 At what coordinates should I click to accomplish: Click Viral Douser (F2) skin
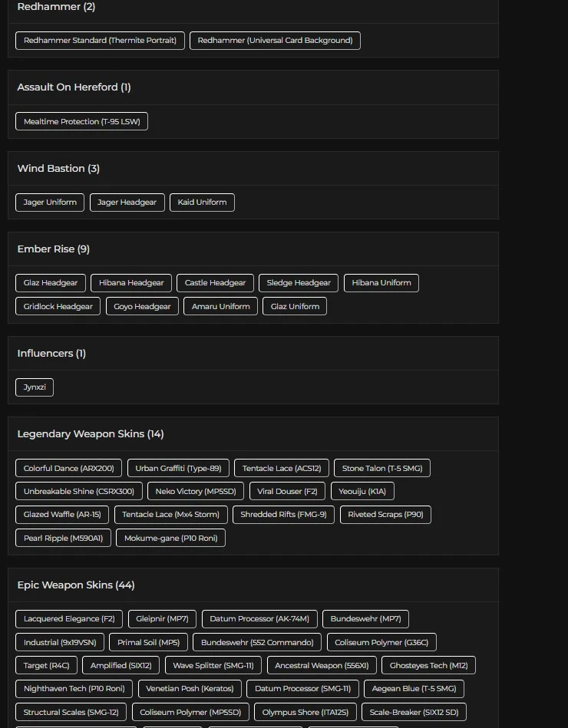tap(288, 491)
